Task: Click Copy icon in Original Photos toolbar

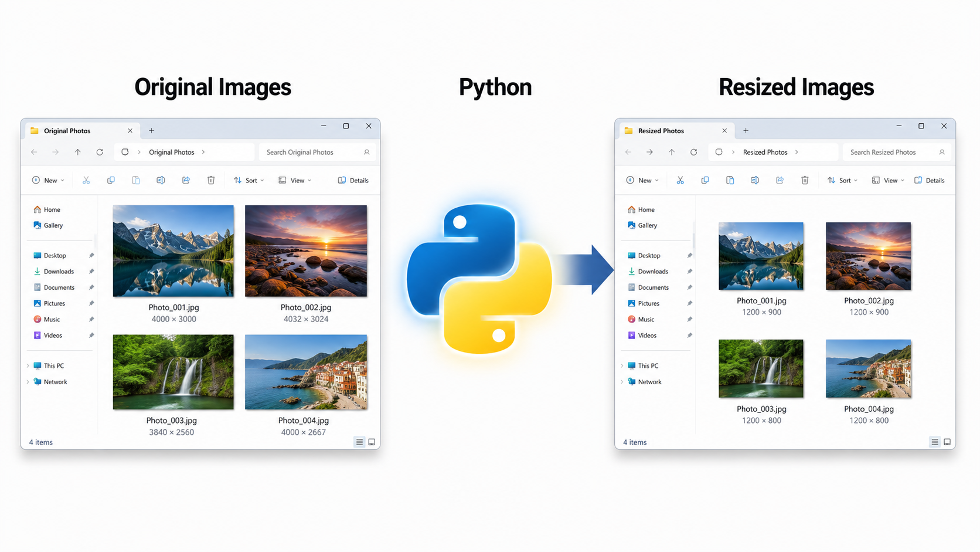Action: [x=111, y=180]
